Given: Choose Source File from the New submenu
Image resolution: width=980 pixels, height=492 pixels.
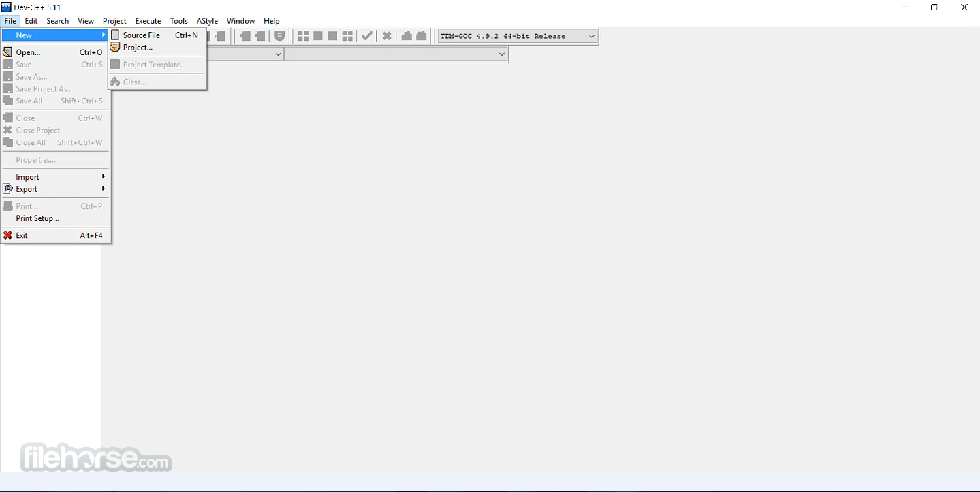Looking at the screenshot, I should click(157, 35).
